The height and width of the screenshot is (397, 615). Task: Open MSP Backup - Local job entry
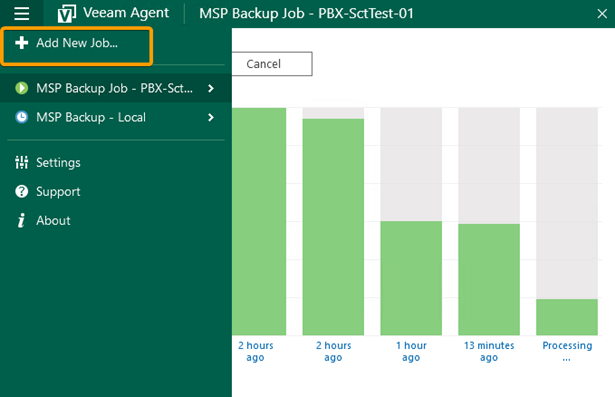click(x=116, y=117)
